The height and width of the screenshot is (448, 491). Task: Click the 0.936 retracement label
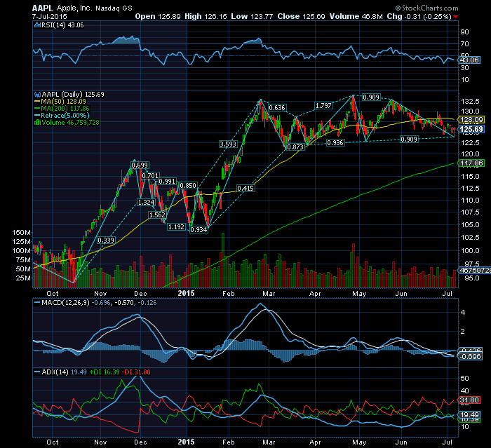(335, 143)
